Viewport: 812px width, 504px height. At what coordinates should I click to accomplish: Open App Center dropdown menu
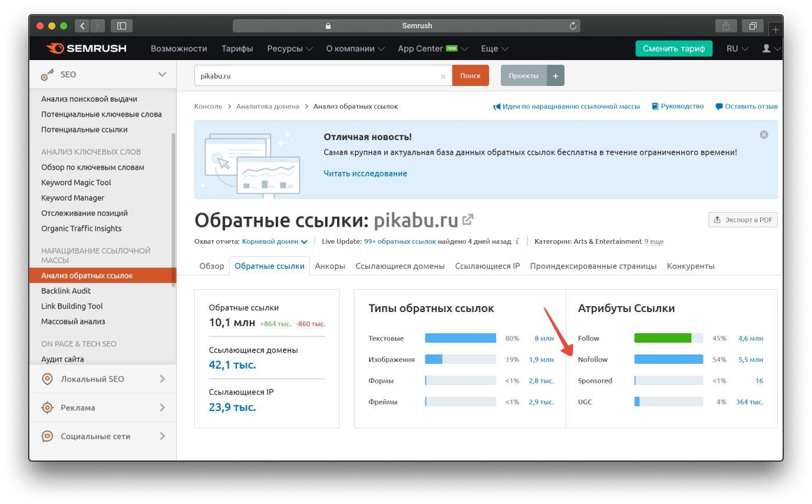[x=433, y=48]
